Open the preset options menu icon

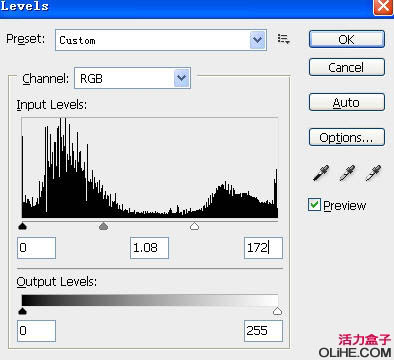tap(283, 39)
